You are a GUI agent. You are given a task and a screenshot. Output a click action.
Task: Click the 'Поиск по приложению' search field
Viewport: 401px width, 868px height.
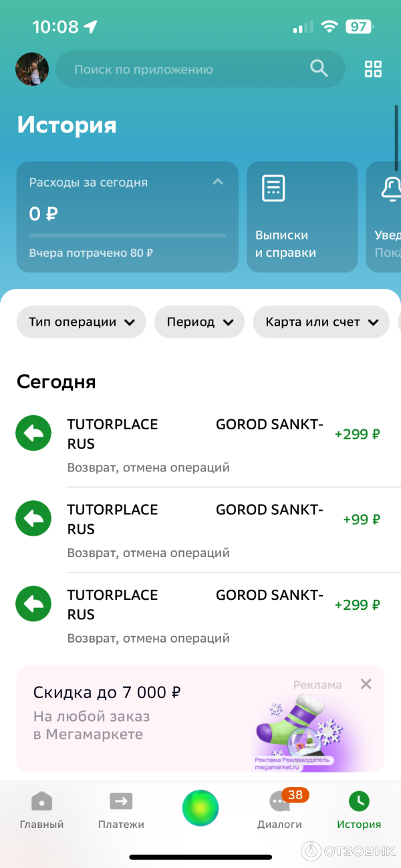click(180, 69)
